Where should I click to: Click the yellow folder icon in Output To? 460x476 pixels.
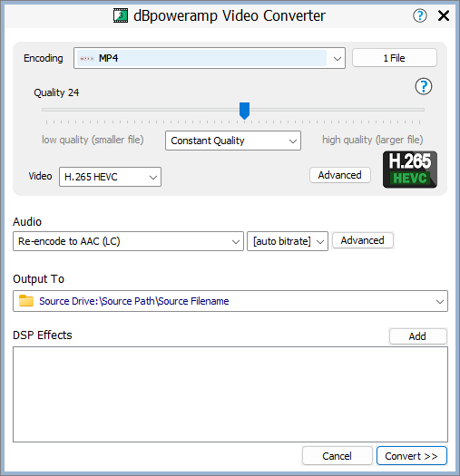click(x=26, y=301)
